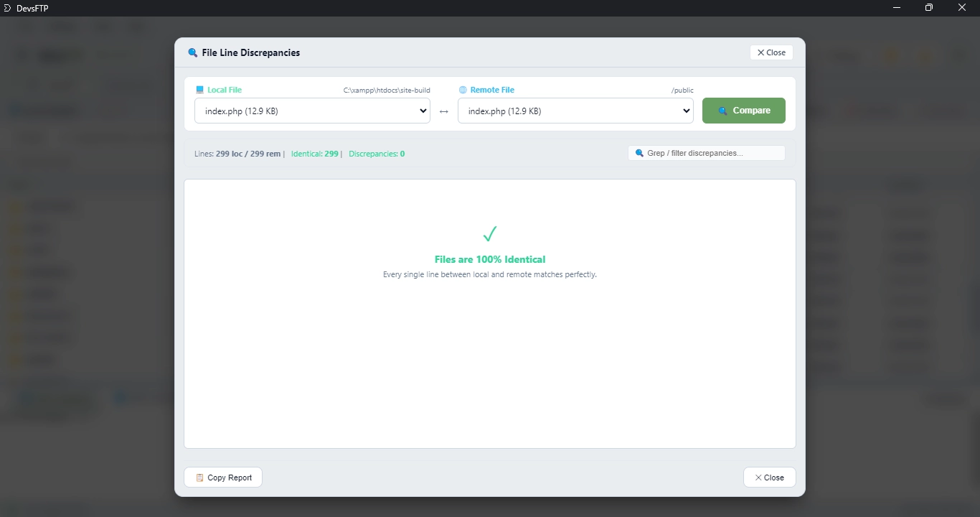Click the "Files are 100% Identical" message
980x517 pixels.
tap(490, 259)
